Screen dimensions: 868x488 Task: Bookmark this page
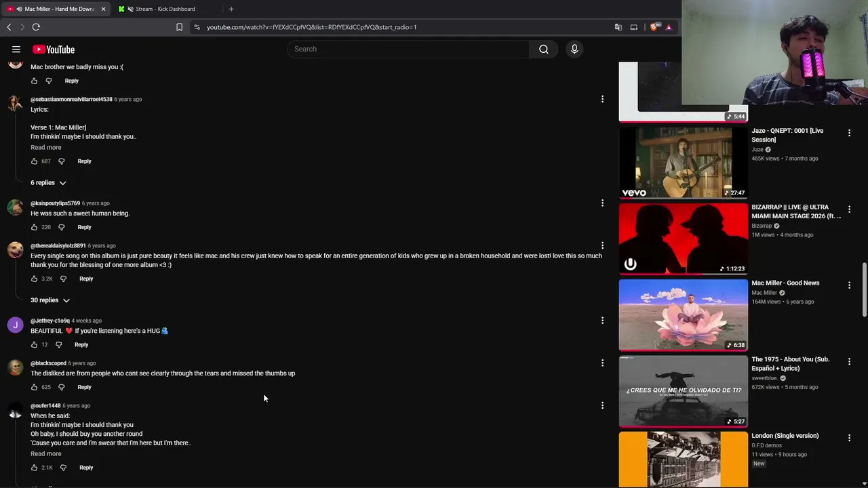pos(179,27)
